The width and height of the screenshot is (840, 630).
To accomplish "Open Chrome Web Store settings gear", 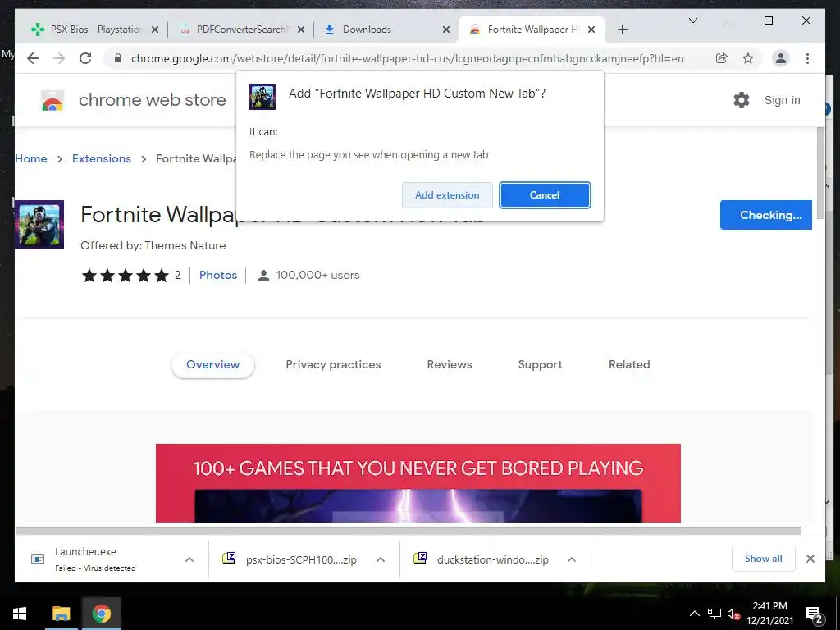I will [742, 100].
